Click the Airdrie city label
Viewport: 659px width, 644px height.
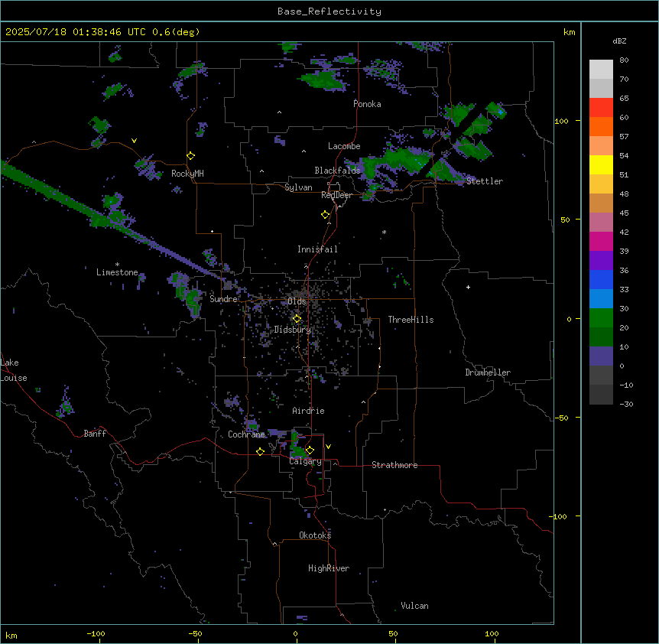[x=309, y=411]
